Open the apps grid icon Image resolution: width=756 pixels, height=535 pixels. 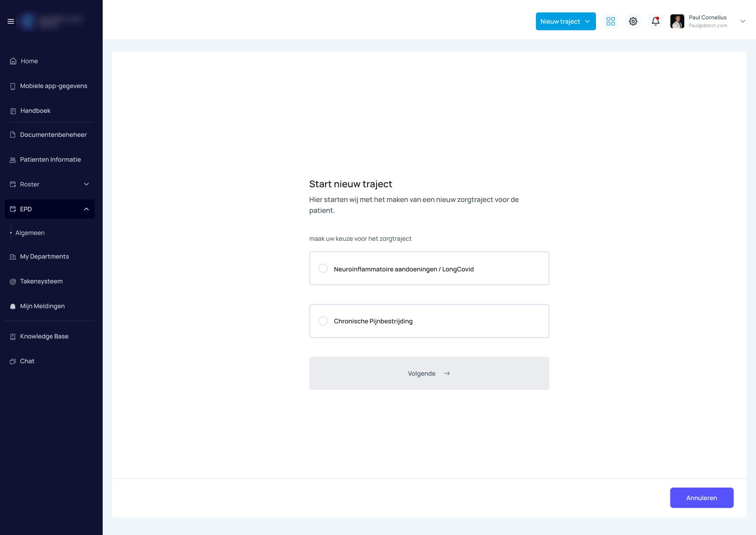pos(610,21)
